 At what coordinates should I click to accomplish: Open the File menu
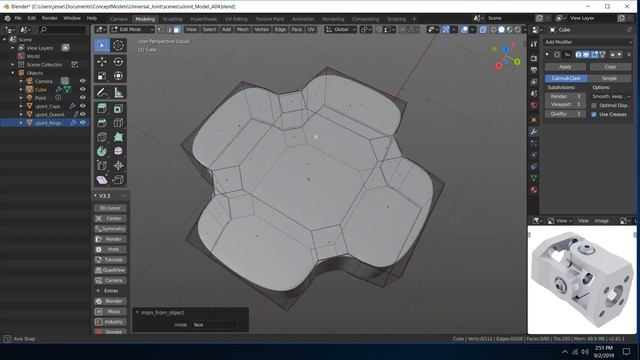click(x=18, y=18)
